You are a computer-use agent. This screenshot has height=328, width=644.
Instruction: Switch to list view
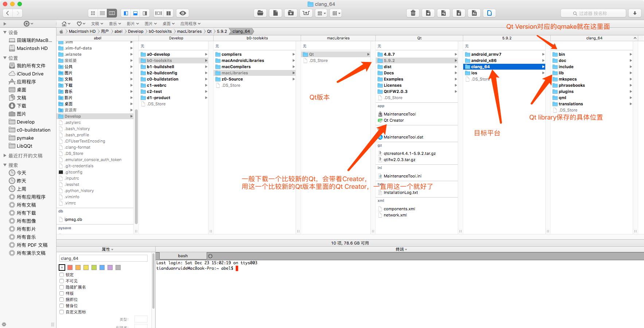[x=102, y=13]
